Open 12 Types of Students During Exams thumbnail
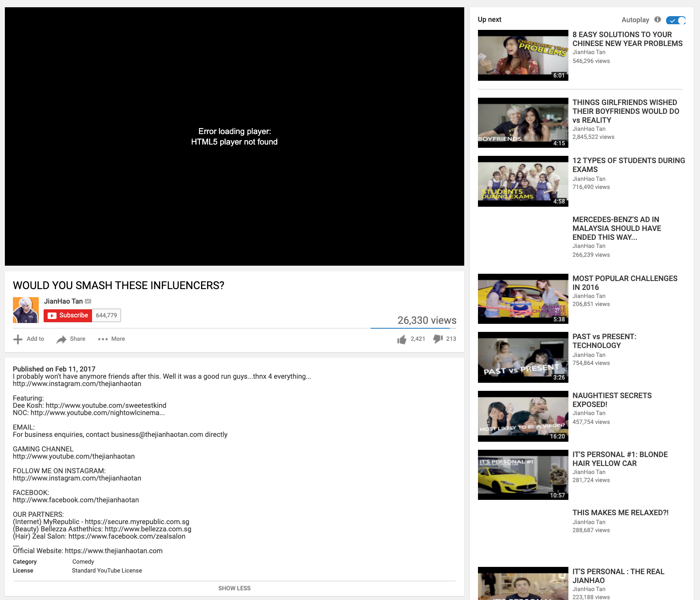 click(x=523, y=181)
